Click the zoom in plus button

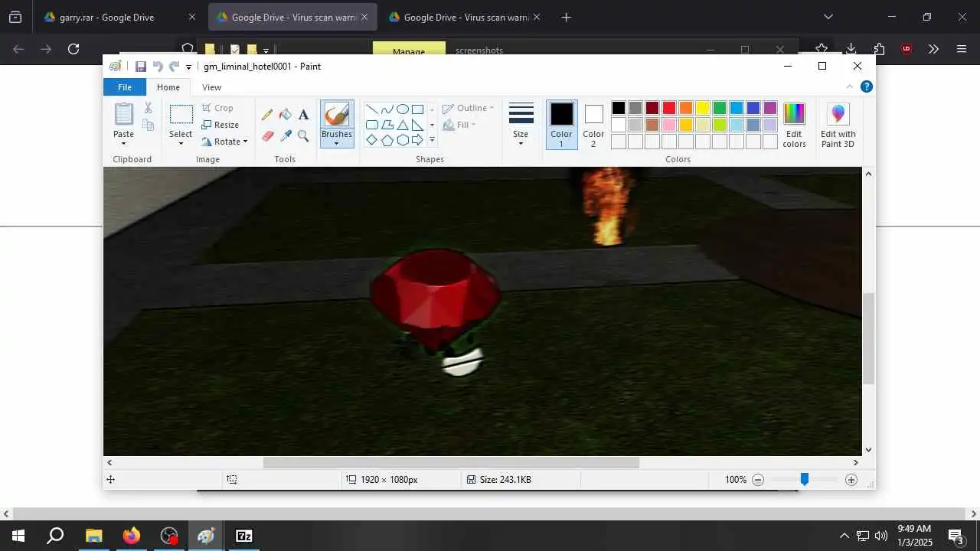851,480
